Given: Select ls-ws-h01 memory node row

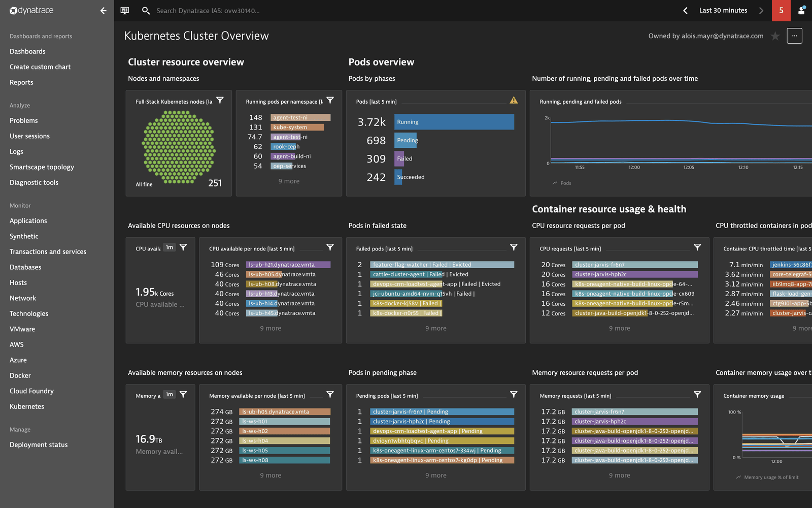Looking at the screenshot, I should tap(270, 422).
